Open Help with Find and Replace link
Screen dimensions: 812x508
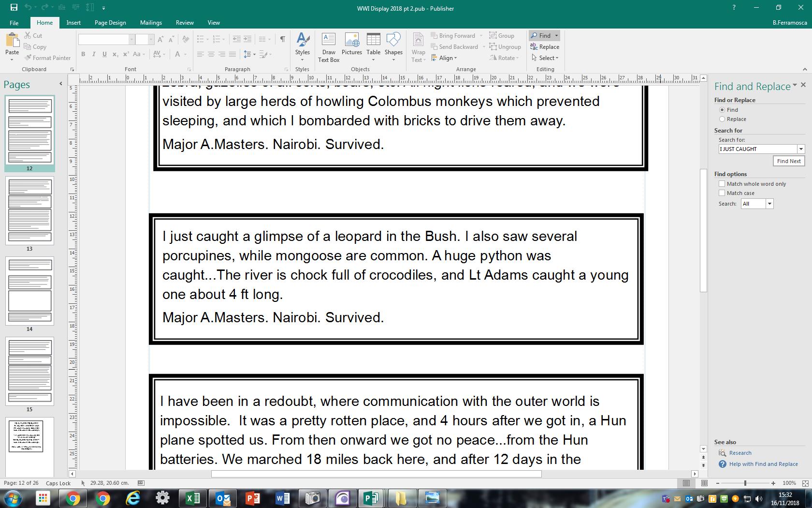(x=763, y=464)
